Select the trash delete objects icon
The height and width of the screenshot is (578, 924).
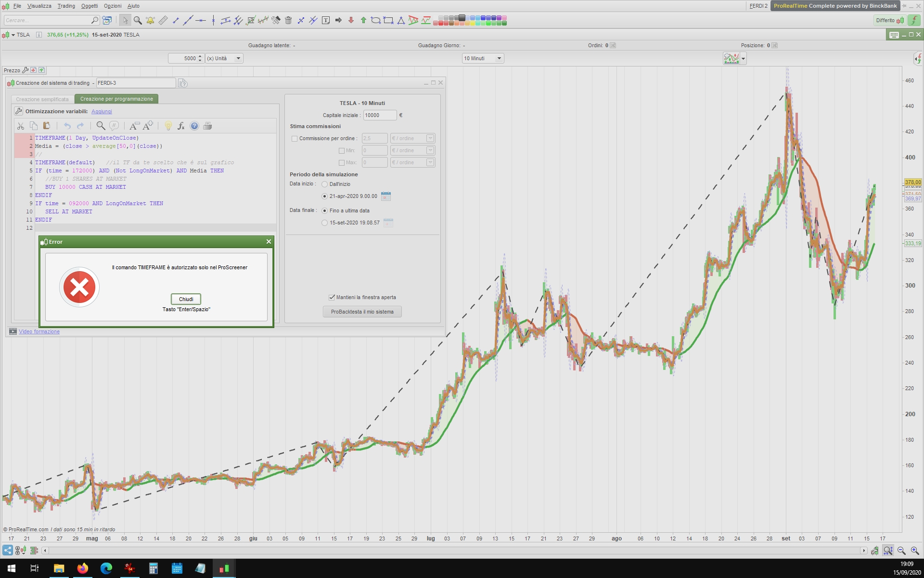[x=288, y=20]
